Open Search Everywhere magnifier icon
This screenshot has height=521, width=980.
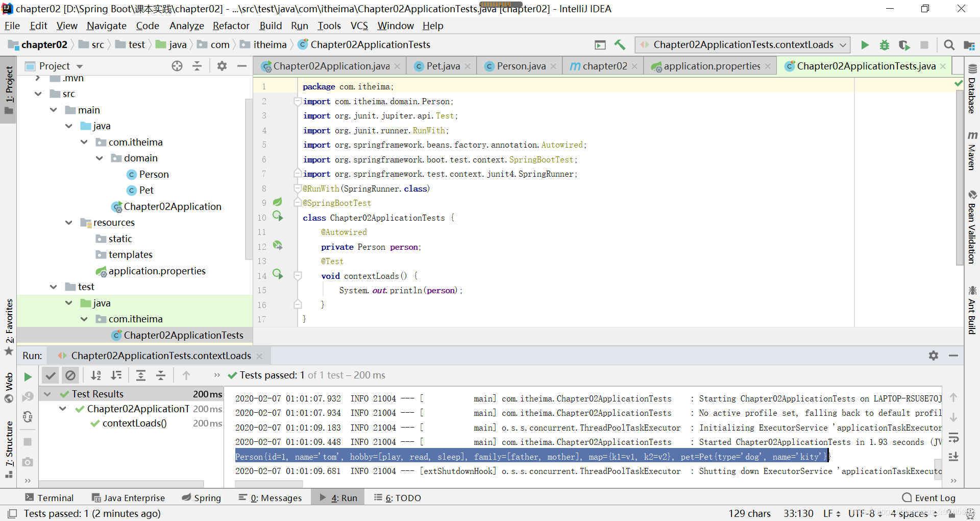949,45
